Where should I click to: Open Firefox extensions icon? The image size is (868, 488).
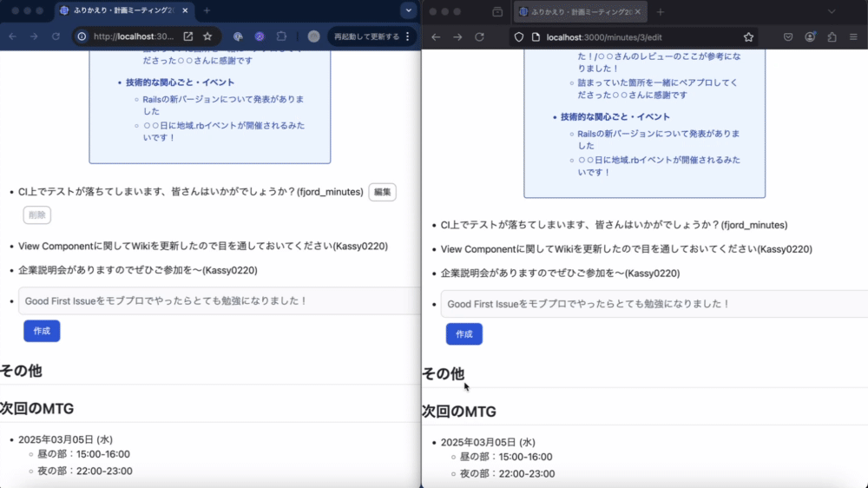click(x=832, y=37)
